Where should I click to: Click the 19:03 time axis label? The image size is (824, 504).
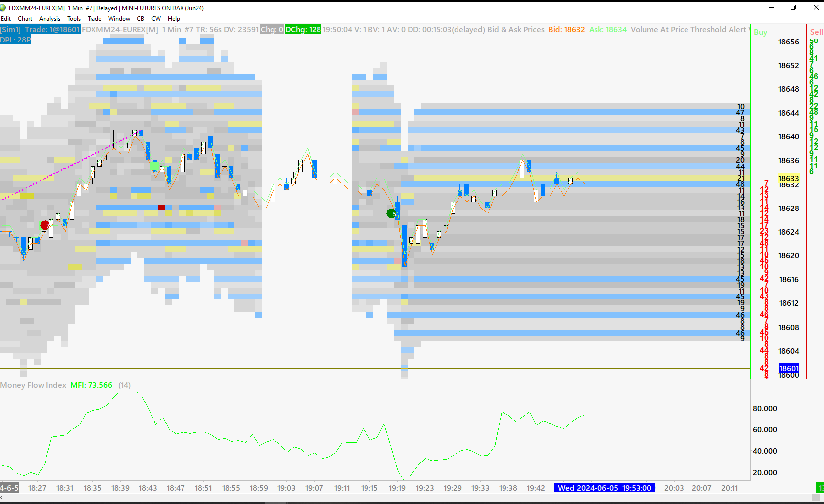click(x=286, y=488)
